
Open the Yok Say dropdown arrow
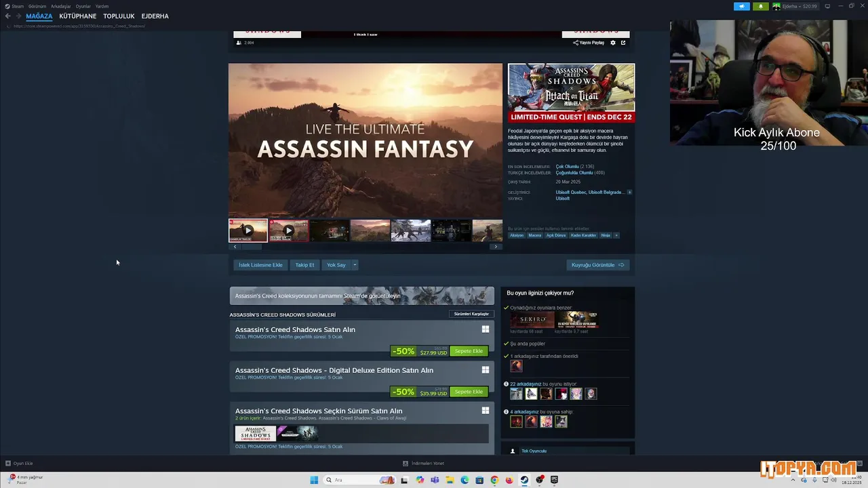[354, 265]
